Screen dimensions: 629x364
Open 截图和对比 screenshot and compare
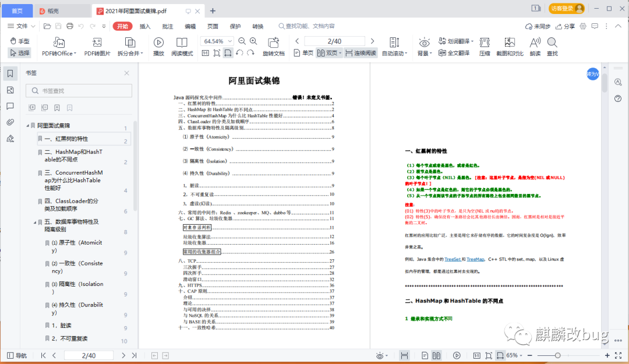point(510,47)
